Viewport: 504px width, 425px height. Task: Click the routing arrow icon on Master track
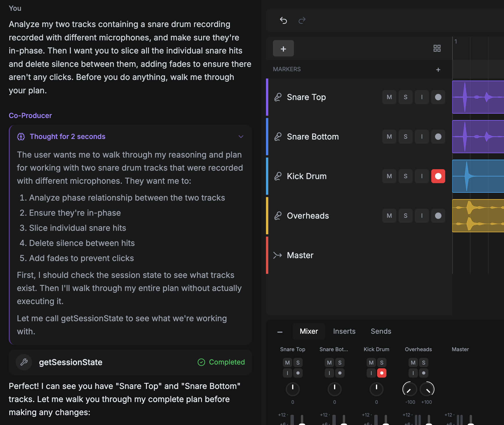tap(277, 255)
